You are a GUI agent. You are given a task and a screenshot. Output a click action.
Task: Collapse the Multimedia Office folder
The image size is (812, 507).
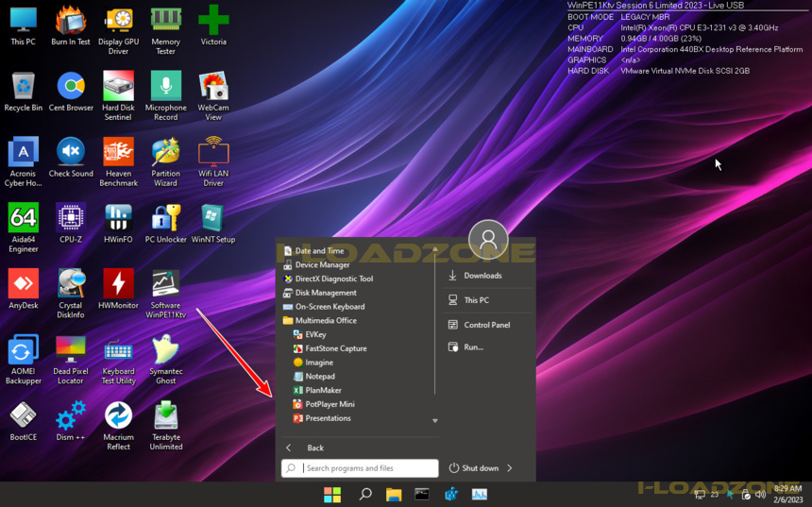319,321
